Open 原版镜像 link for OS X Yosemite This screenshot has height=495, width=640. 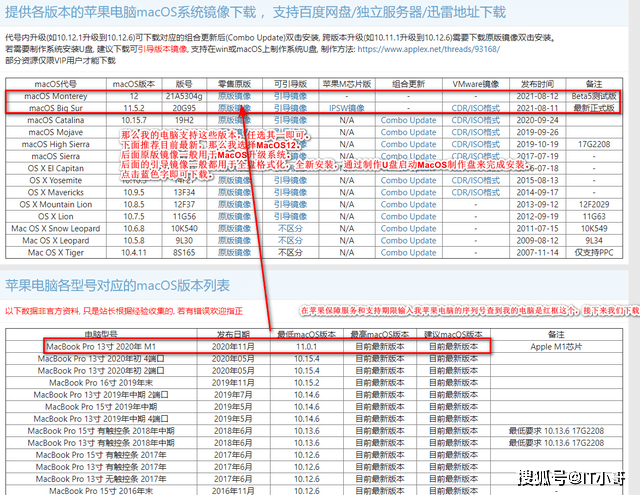[x=234, y=180]
